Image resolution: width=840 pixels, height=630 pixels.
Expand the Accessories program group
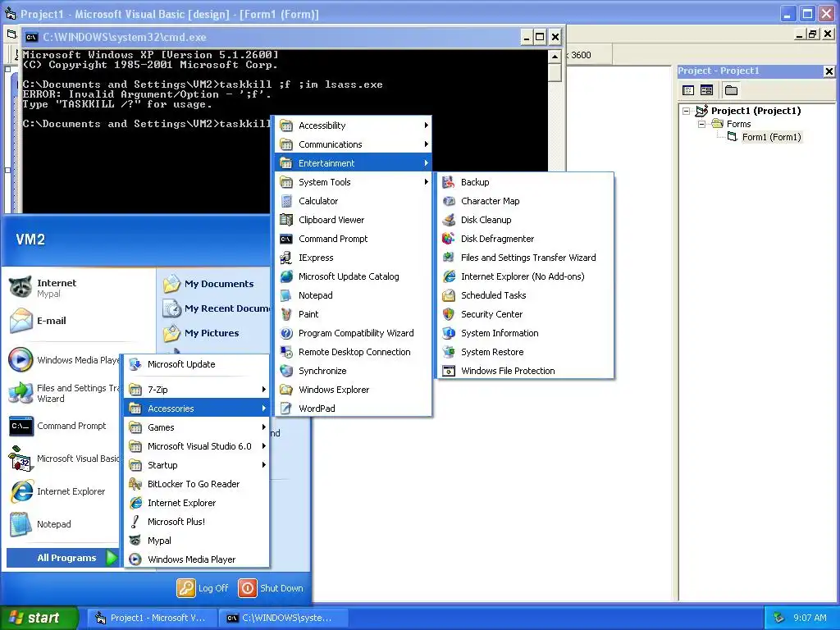[x=197, y=409]
